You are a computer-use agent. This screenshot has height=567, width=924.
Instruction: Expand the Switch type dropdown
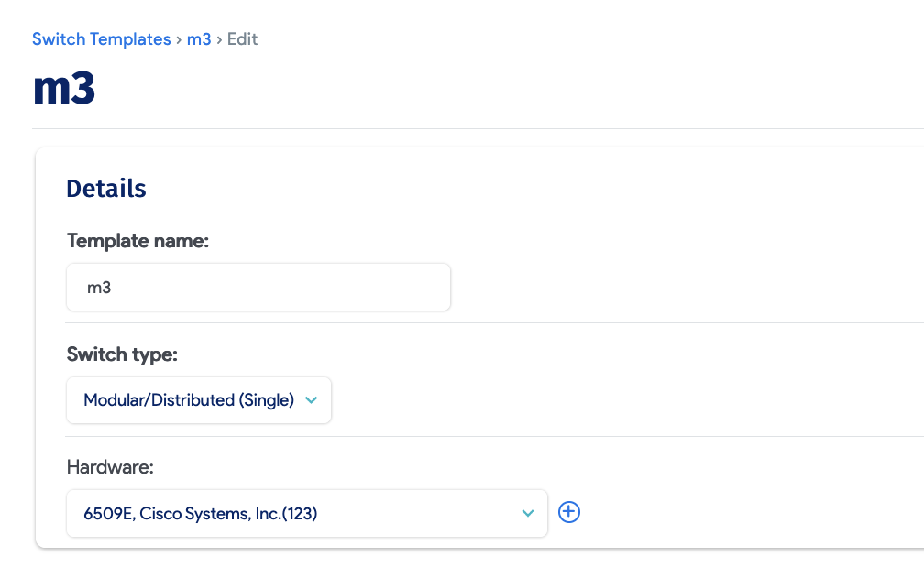point(199,400)
